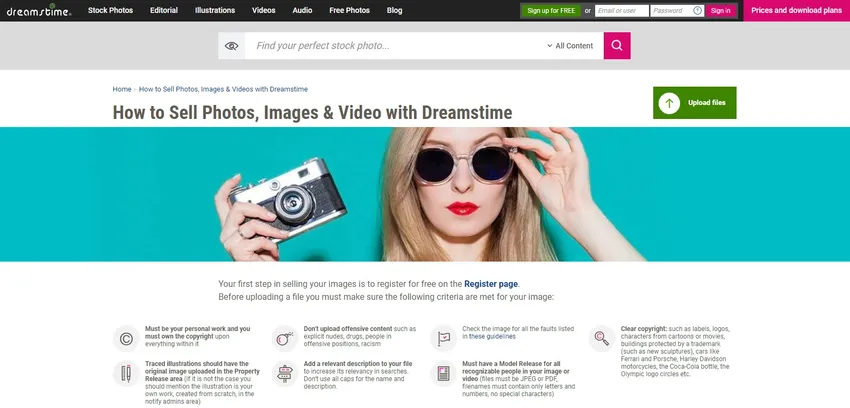Click the Home breadcrumb link
Viewport: 850px width, 408px height.
click(x=122, y=89)
